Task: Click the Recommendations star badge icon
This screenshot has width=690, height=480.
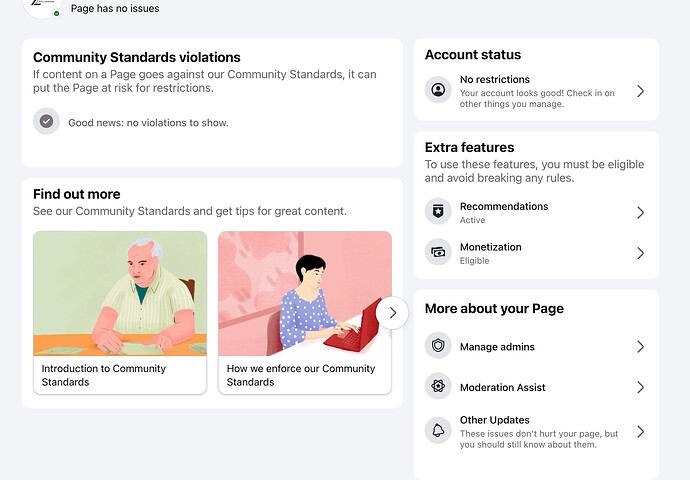Action: tap(438, 212)
